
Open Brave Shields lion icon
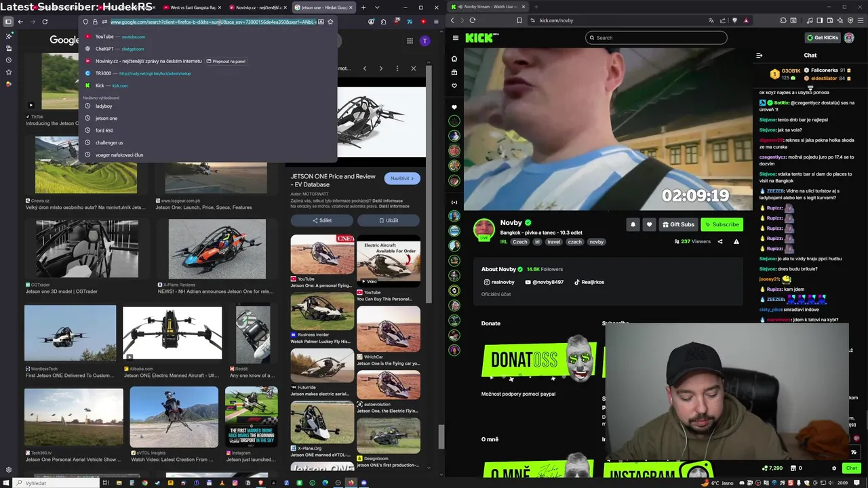click(735, 20)
